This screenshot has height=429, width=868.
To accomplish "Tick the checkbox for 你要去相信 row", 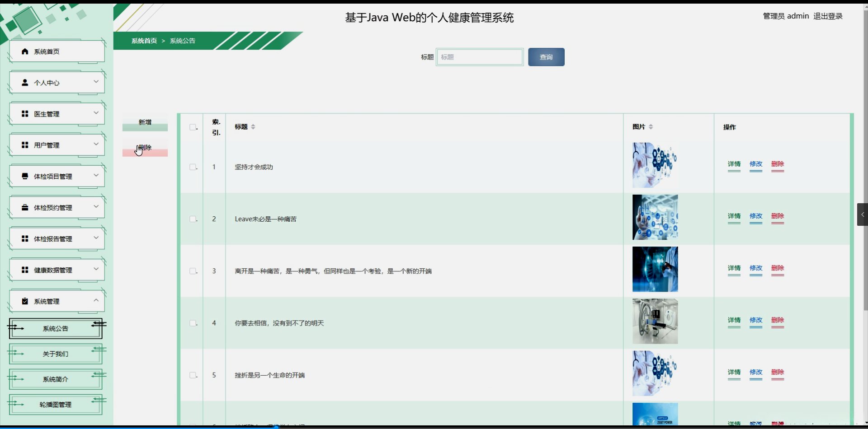I will click(x=193, y=323).
